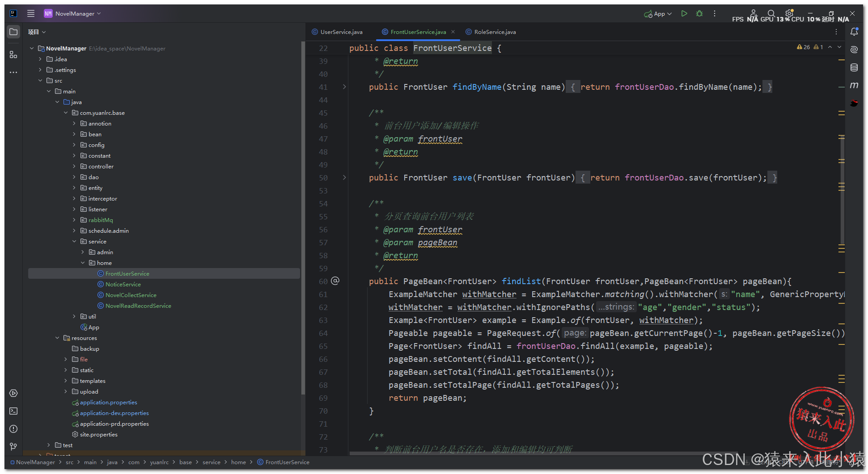The image size is (868, 474).
Task: Select the rabbitMq package
Action: [100, 220]
